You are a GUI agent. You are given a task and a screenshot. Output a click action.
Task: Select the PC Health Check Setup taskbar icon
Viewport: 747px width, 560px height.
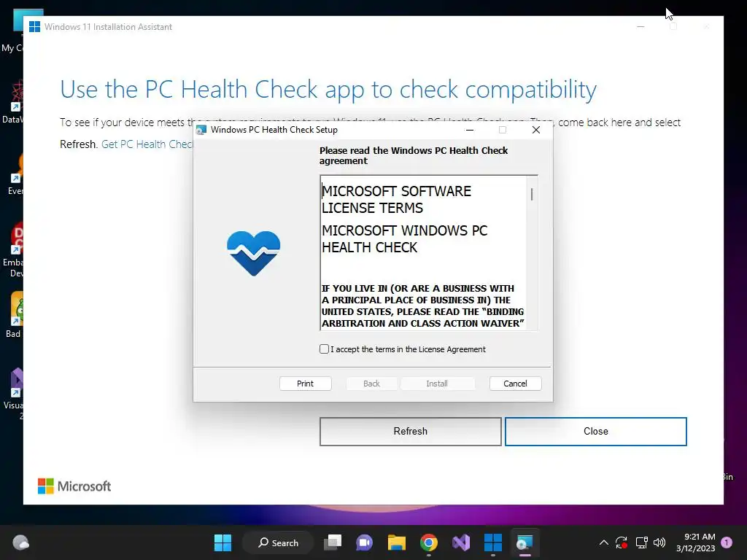[x=525, y=542]
